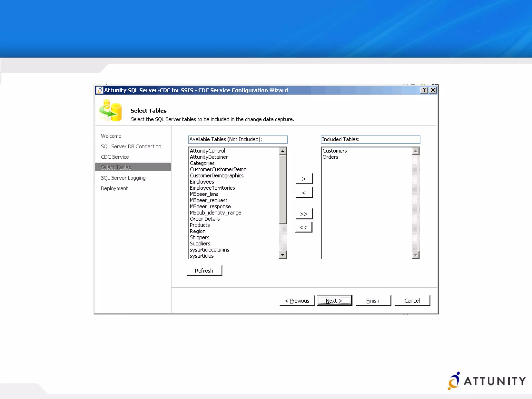
Task: Click the Available Tables (Not Included) header field
Action: pos(238,139)
